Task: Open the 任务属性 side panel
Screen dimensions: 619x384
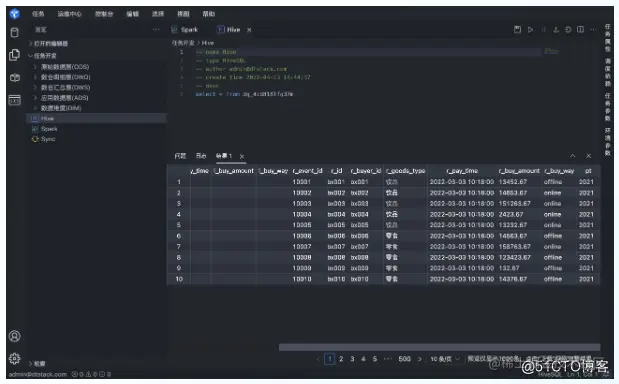Action: (x=608, y=38)
